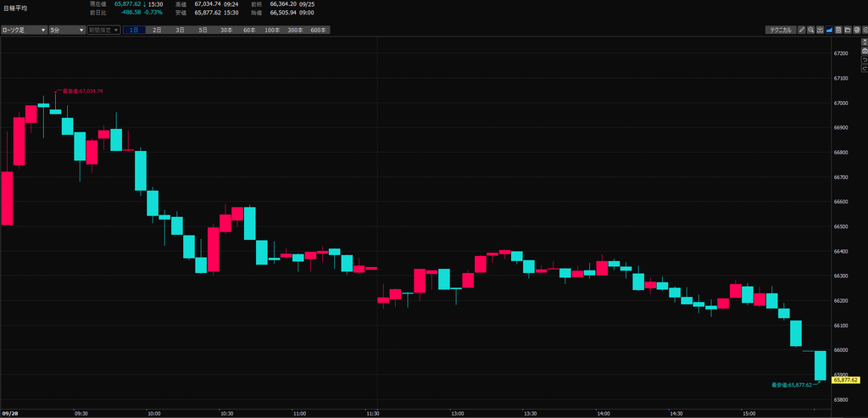The image size is (868, 418).
Task: Select the pencil drawing tool icon
Action: point(802,30)
